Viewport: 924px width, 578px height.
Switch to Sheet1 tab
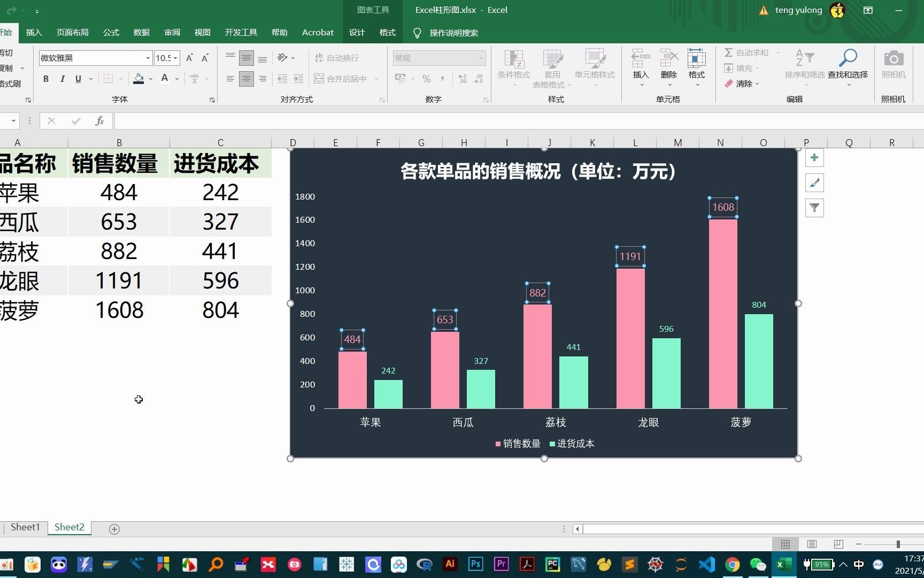click(25, 527)
